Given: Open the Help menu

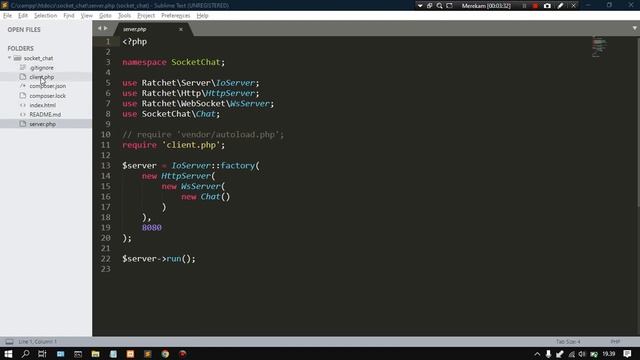Looking at the screenshot, I should [x=202, y=16].
